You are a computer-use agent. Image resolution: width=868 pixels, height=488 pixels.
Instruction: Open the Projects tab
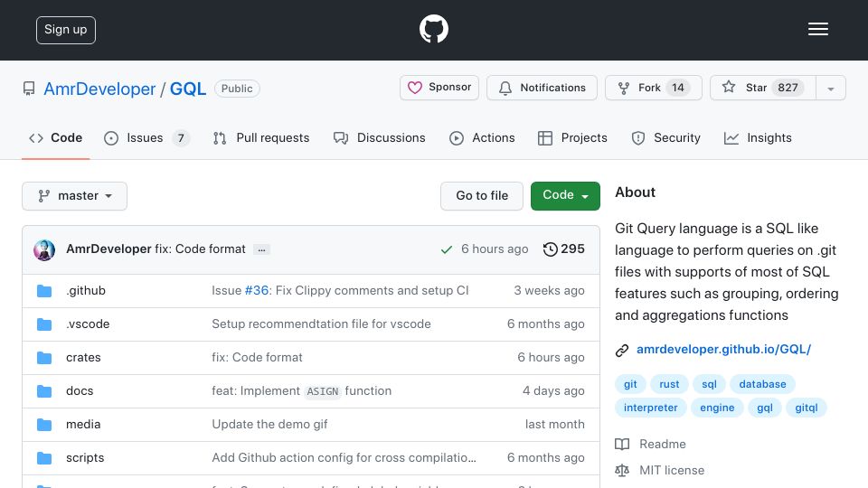572,137
